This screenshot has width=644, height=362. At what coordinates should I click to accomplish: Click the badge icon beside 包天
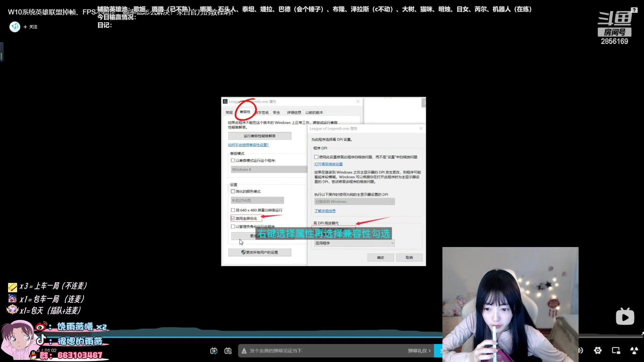tap(12, 309)
